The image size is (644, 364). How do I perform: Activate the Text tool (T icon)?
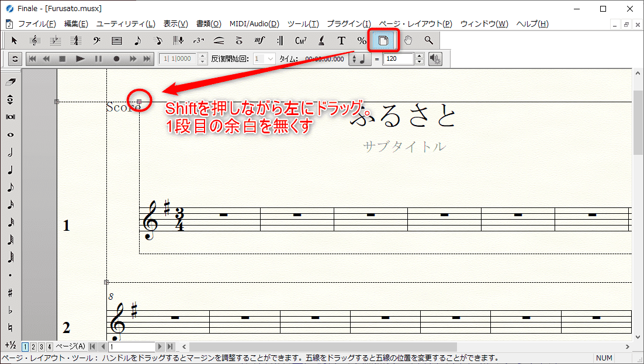pos(341,40)
